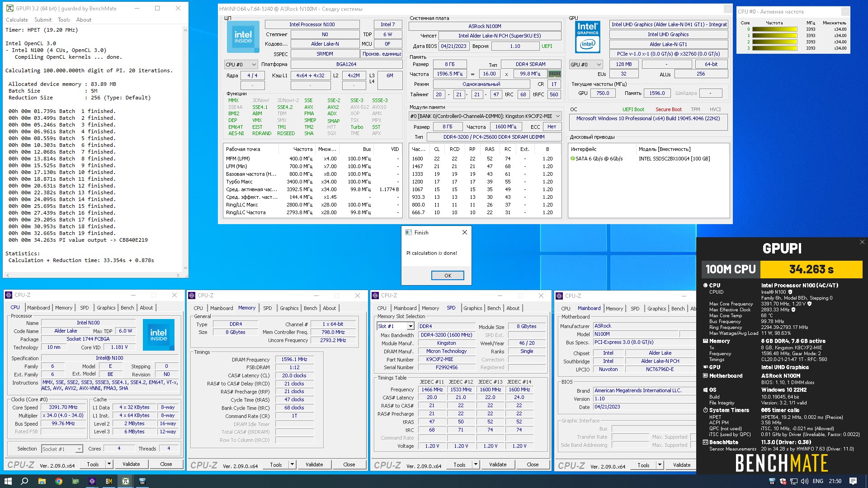
Task: Click Close in the CPU-Z Memory window
Action: coord(349,465)
